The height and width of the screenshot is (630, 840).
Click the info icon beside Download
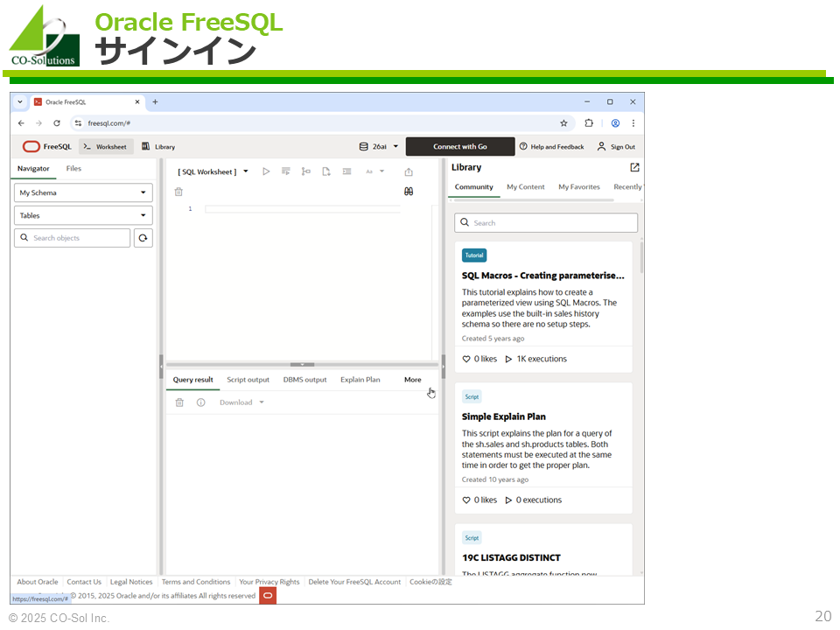200,402
